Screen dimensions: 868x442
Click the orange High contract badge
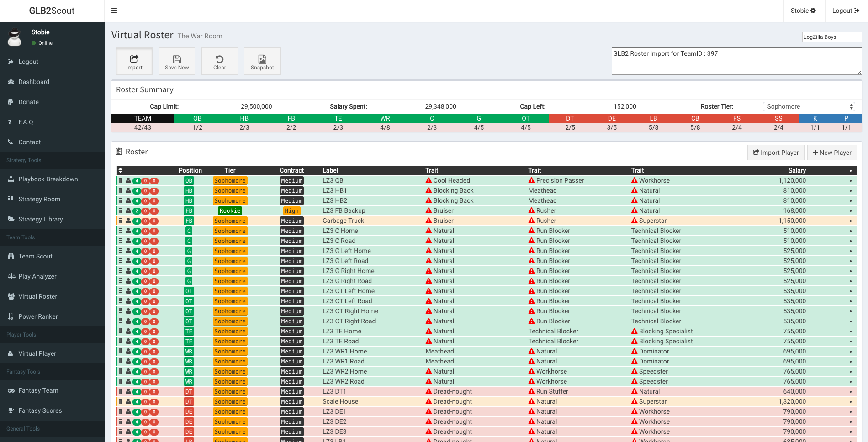point(291,211)
